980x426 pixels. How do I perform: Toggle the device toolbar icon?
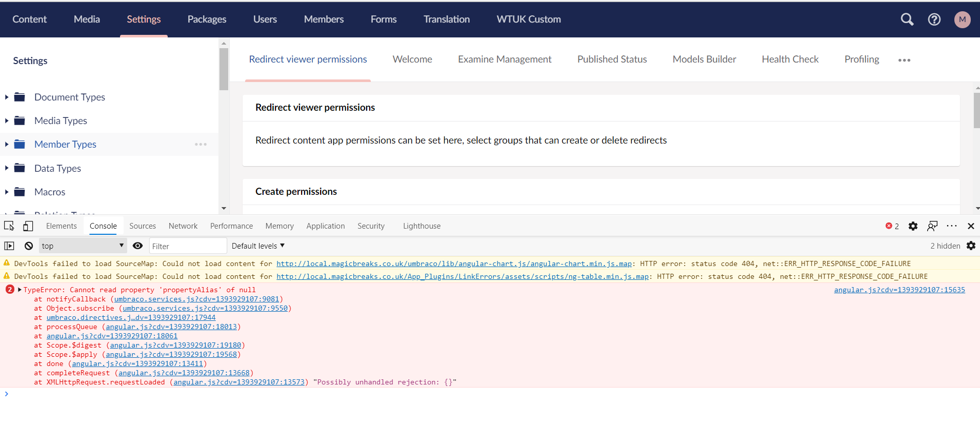pos(28,226)
